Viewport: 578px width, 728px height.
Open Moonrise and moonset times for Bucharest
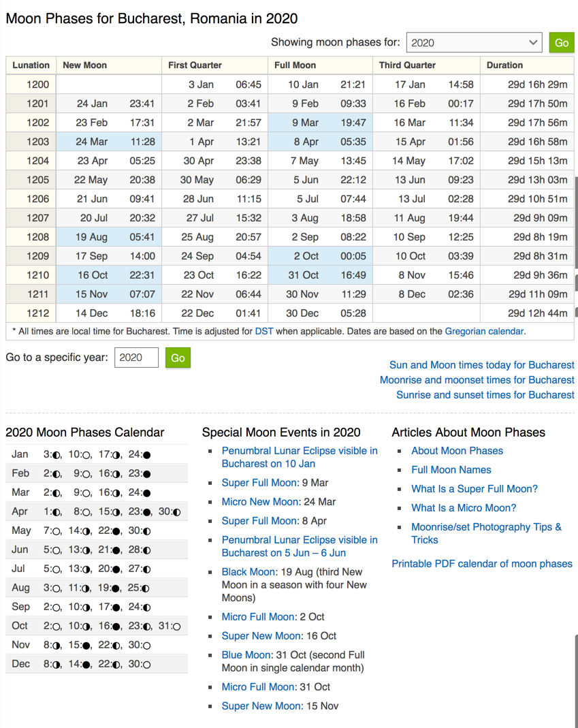click(477, 380)
